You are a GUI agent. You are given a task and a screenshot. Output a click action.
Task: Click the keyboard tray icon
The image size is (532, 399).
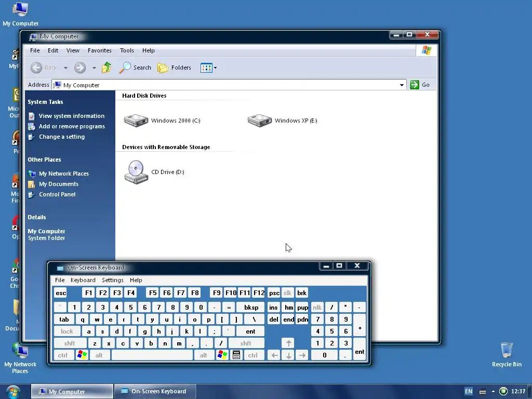[483, 392]
